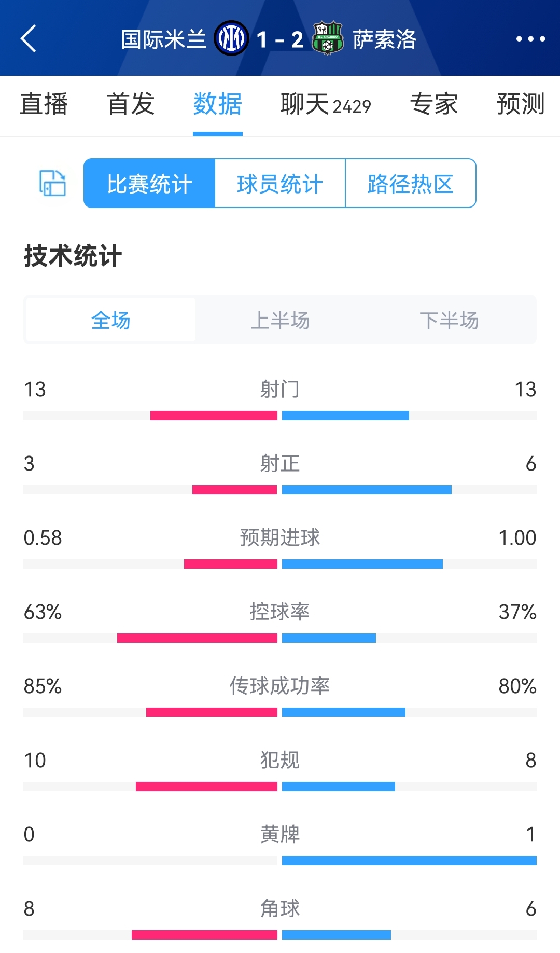Tap the share screenshot icon

[53, 183]
